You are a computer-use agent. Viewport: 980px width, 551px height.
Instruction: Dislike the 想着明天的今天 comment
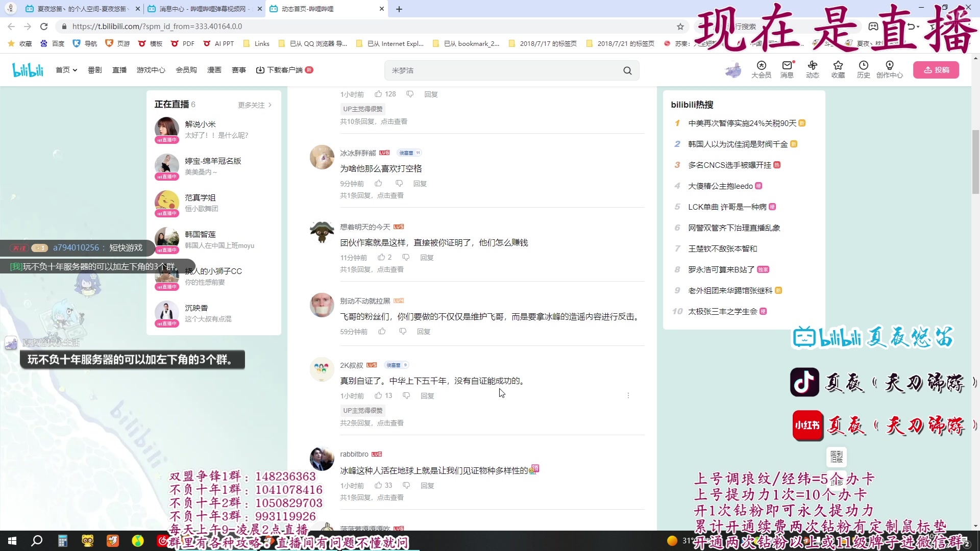[x=406, y=257]
